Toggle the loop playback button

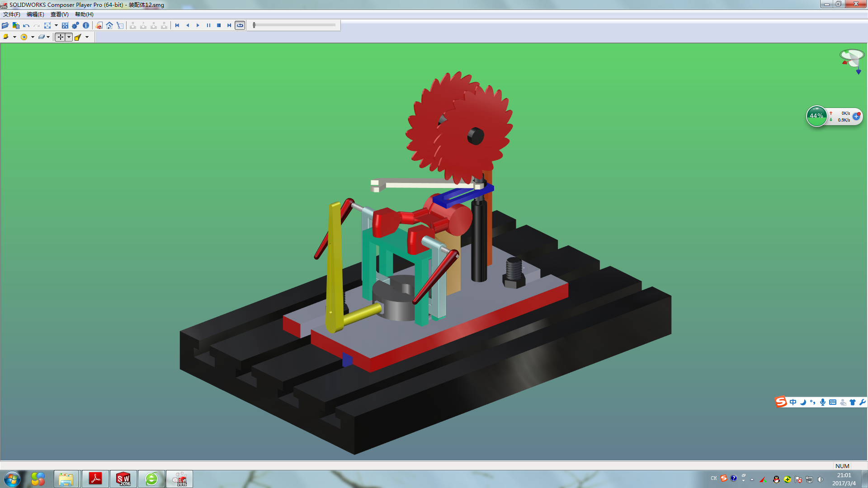click(x=240, y=25)
